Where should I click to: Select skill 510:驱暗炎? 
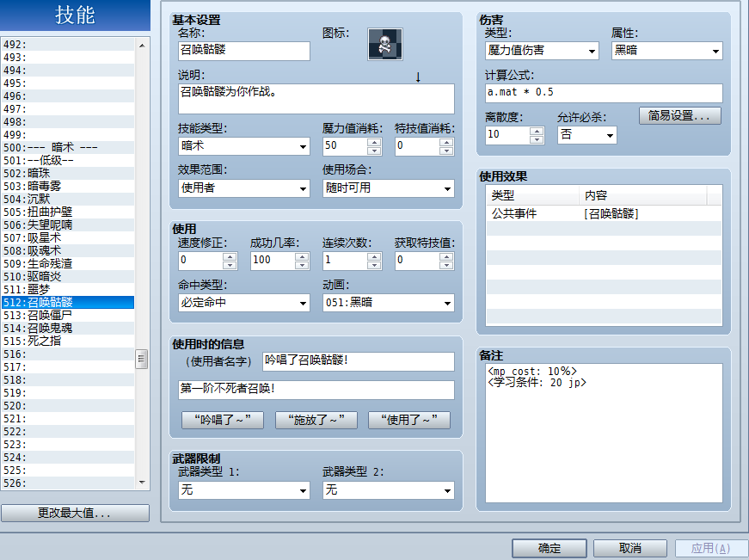68,277
